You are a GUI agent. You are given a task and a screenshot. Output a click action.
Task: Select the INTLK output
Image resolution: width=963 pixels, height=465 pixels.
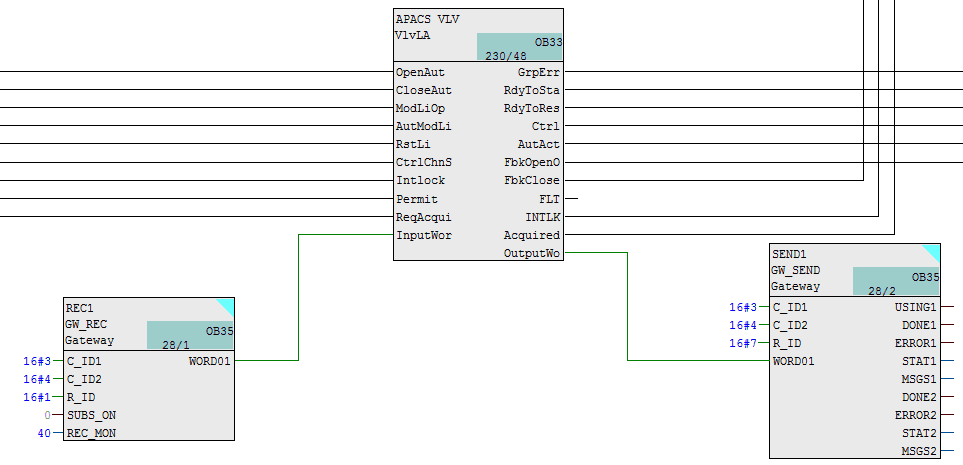(542, 217)
